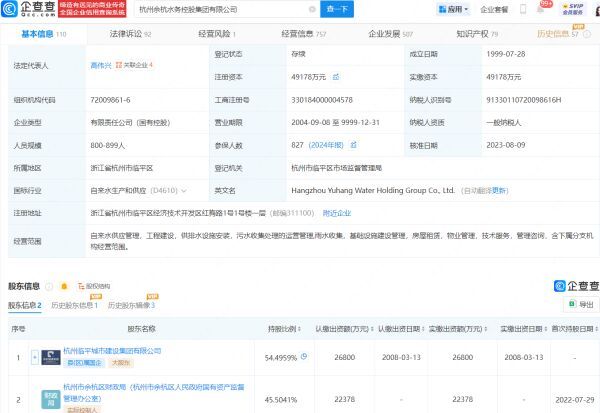Switch to 历史信息 VIP tab
The width and height of the screenshot is (600, 413).
(x=558, y=34)
